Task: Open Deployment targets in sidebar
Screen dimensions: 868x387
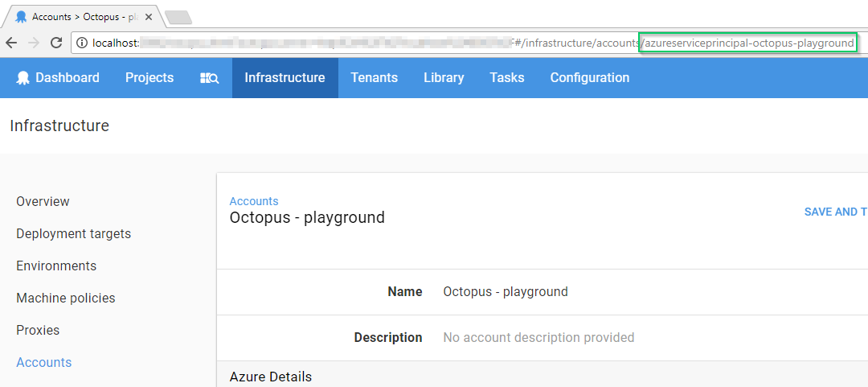Action: pyautogui.click(x=74, y=234)
